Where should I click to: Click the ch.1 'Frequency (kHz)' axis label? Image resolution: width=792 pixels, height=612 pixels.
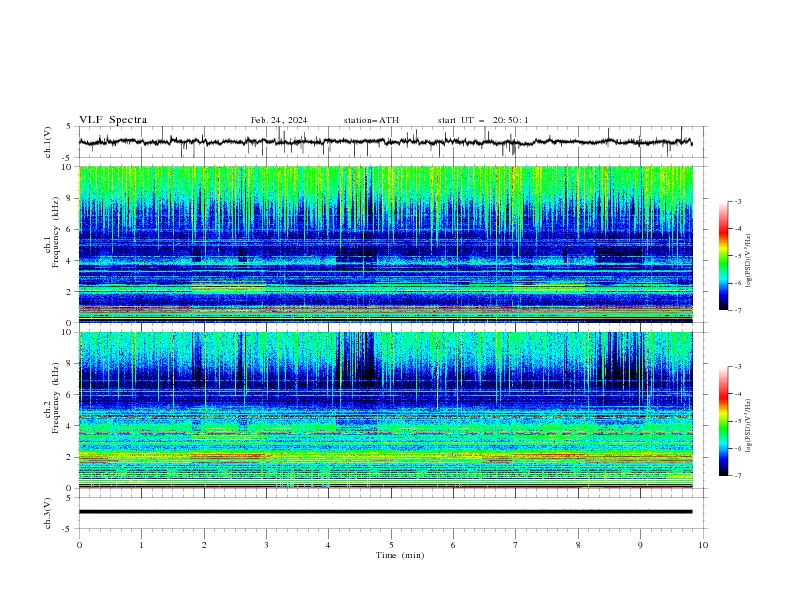[x=55, y=230]
